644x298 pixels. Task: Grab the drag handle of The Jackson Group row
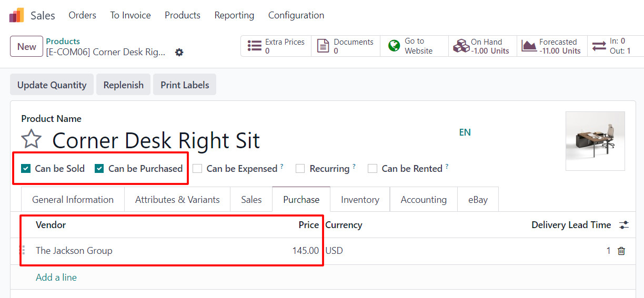click(23, 250)
